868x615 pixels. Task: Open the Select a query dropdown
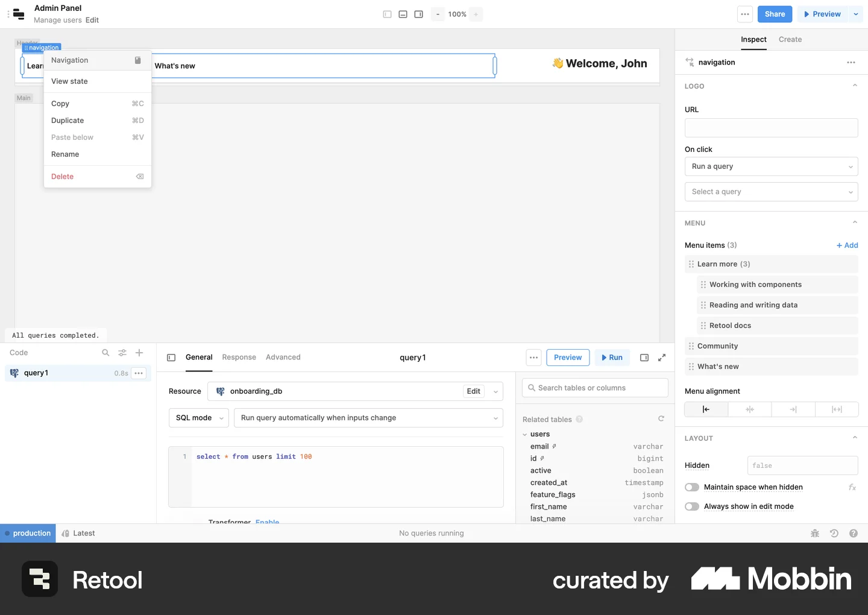coord(772,192)
